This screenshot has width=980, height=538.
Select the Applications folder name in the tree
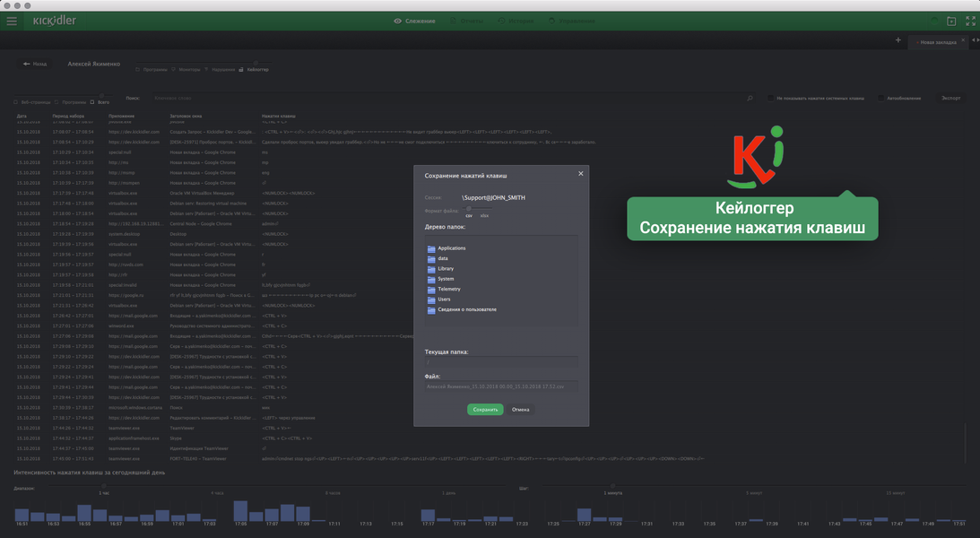(451, 248)
